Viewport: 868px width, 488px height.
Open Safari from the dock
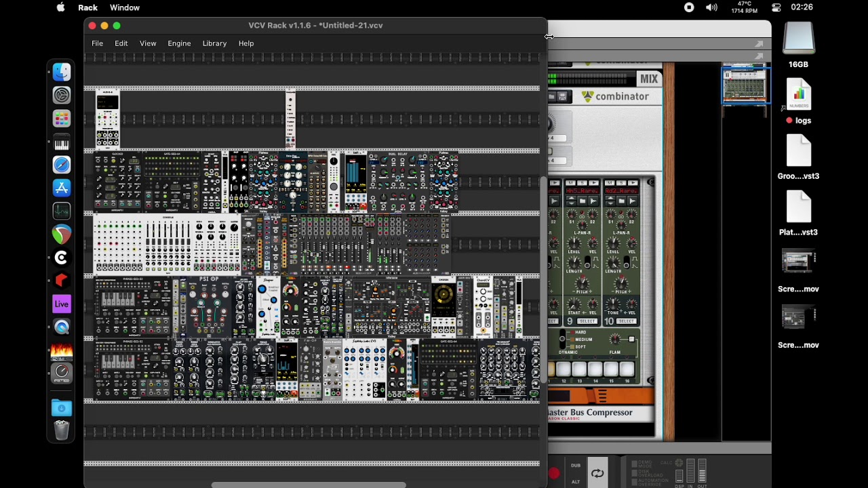click(x=62, y=165)
